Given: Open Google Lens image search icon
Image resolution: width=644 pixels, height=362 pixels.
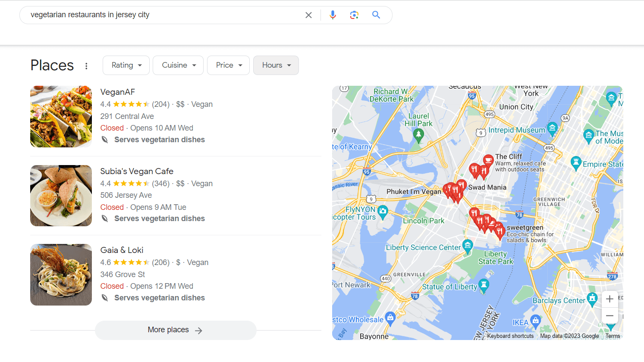Looking at the screenshot, I should tap(354, 15).
